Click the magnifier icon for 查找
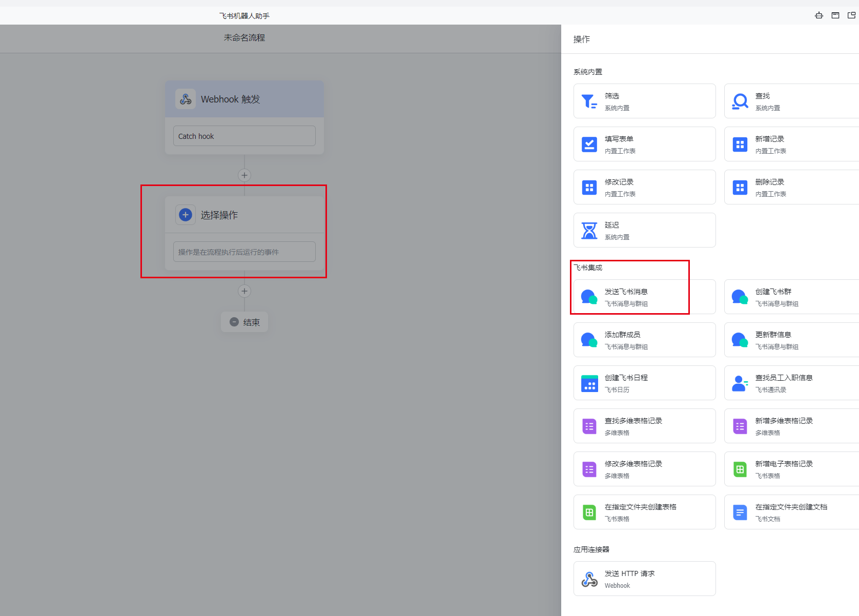Viewport: 859px width, 616px height. tap(740, 101)
